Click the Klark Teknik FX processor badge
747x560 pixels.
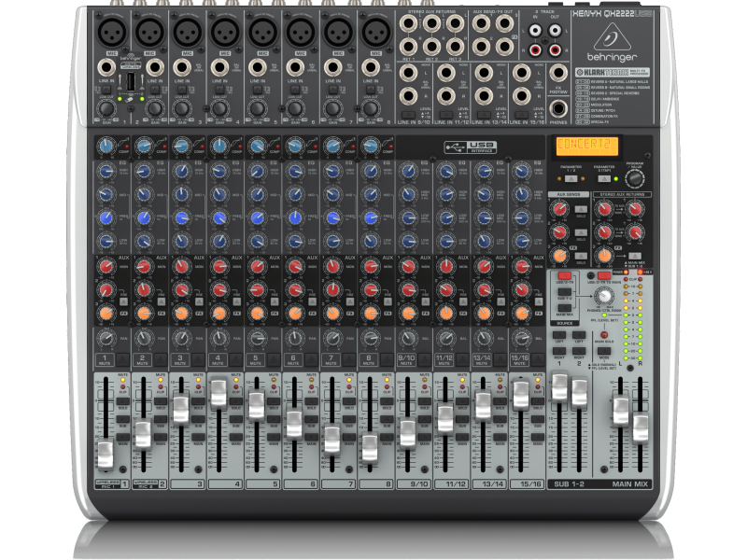click(612, 73)
